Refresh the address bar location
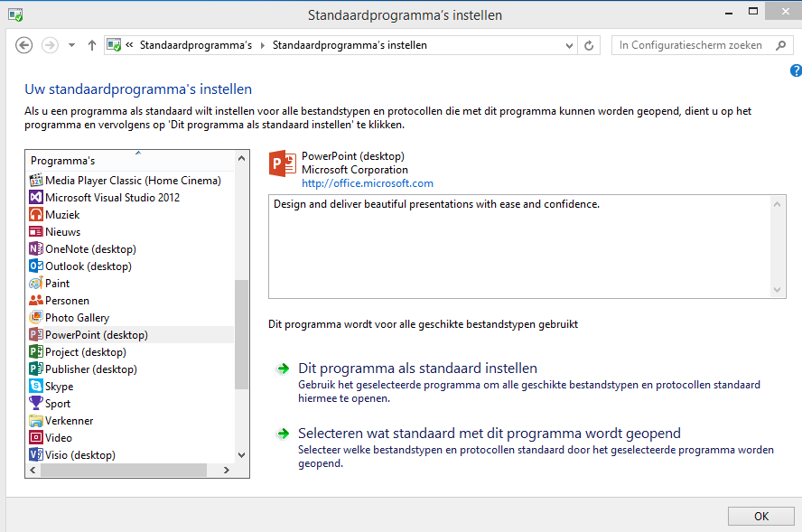The width and height of the screenshot is (802, 532). [589, 45]
